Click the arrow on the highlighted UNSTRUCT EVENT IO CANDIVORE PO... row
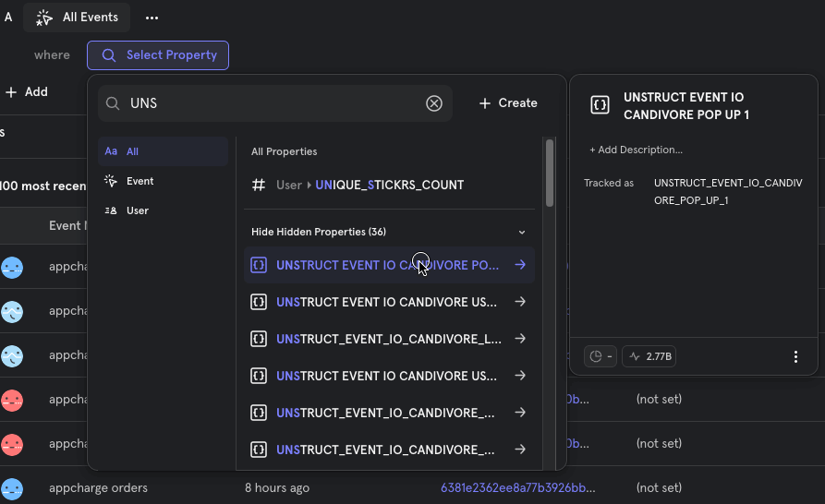Image resolution: width=825 pixels, height=504 pixels. click(520, 265)
